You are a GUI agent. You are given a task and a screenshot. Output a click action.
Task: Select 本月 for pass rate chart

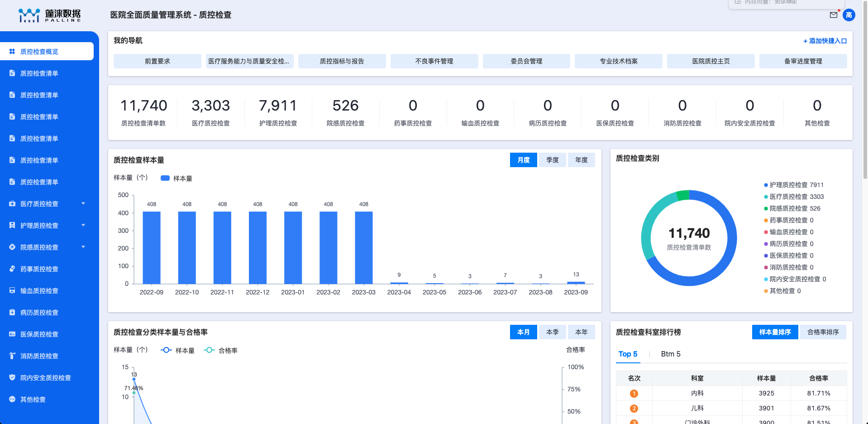coord(524,332)
